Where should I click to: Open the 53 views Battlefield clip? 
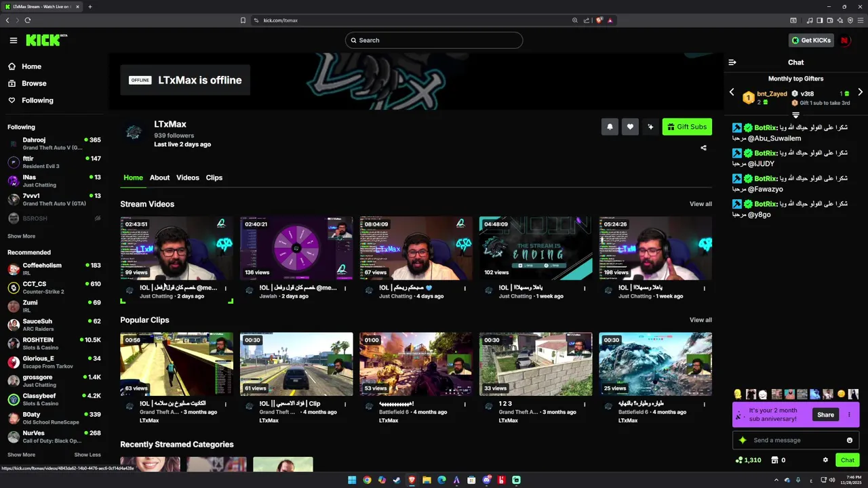(416, 364)
